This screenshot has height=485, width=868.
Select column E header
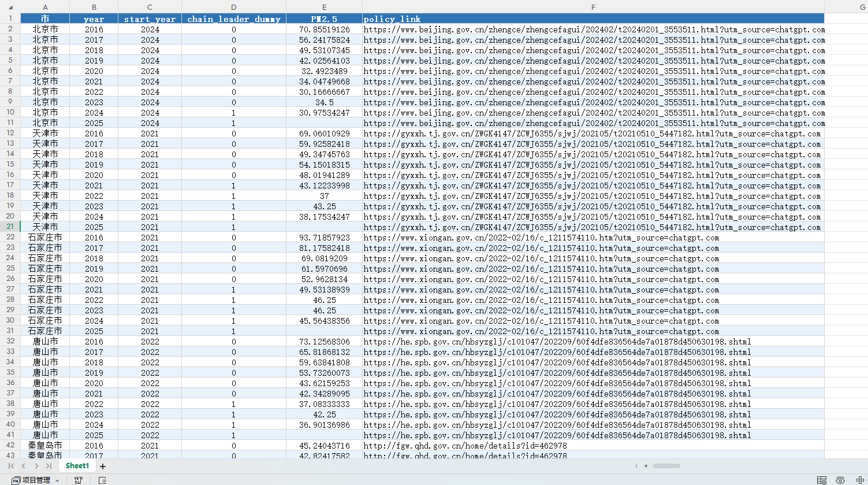325,7
